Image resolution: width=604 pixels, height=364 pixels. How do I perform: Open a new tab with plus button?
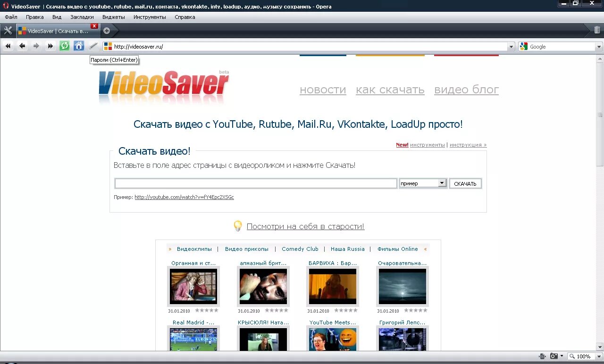(x=107, y=31)
